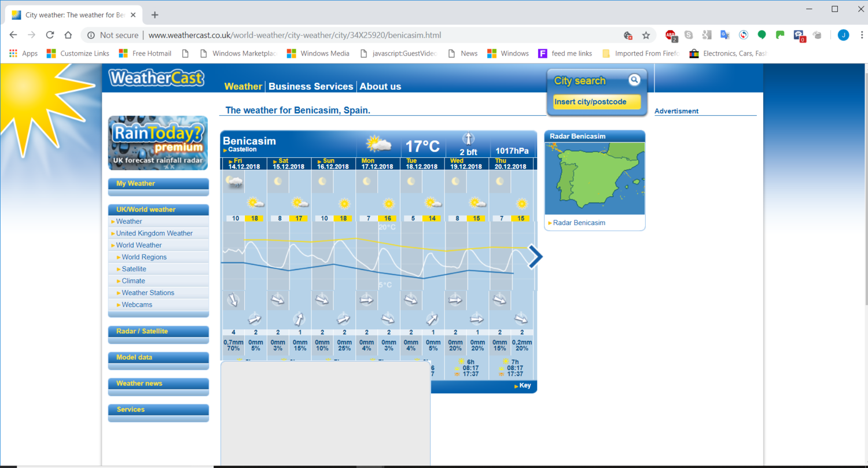Image resolution: width=868 pixels, height=468 pixels.
Task: Click the wind direction compass above 2 bft
Action: click(468, 139)
